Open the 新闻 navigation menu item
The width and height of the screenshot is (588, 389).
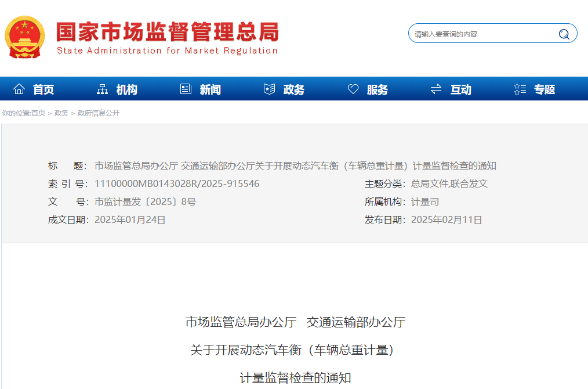(x=210, y=89)
